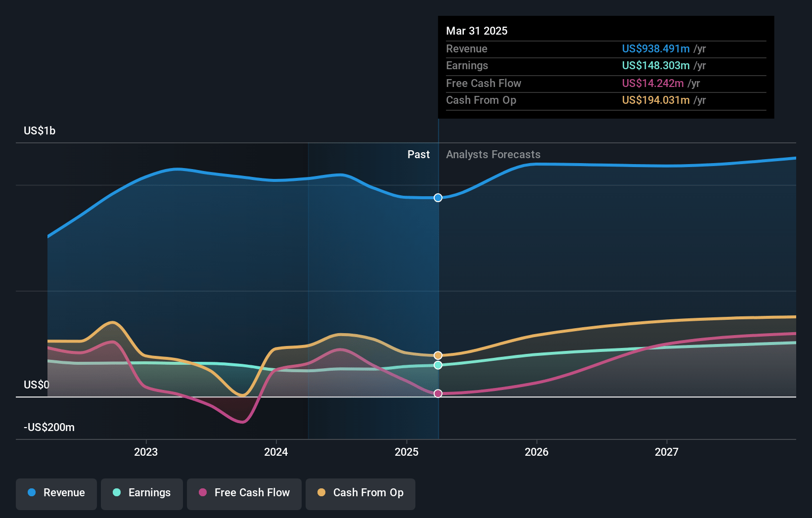Click the 'Analysts Forecasts' label
Viewport: 812px width, 518px height.
pos(493,155)
